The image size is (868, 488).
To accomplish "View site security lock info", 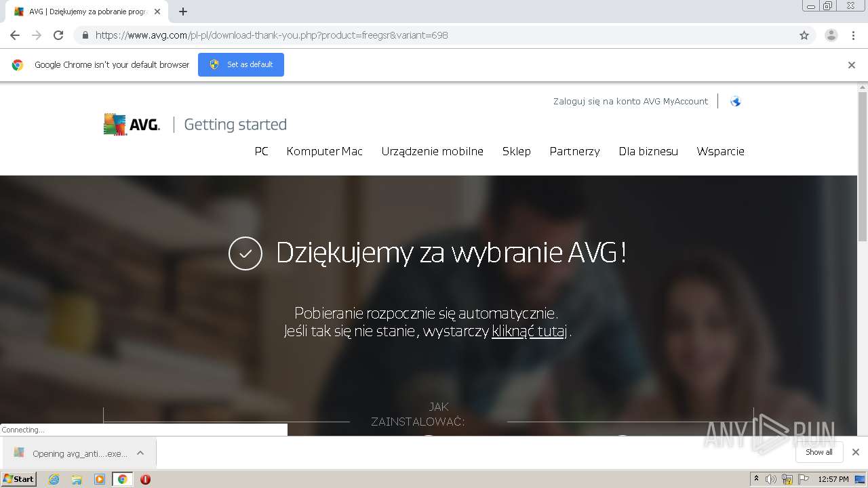I will [x=85, y=35].
